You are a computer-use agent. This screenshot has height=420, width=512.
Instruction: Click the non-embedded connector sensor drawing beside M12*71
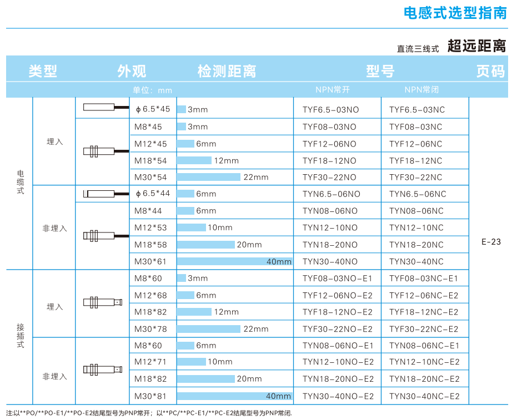click(102, 369)
